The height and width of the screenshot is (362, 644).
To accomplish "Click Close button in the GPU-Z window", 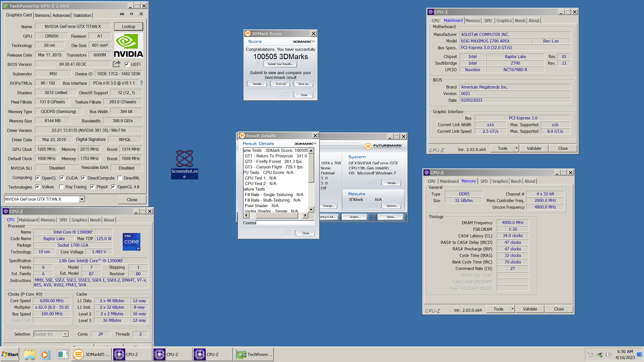I will tap(132, 200).
